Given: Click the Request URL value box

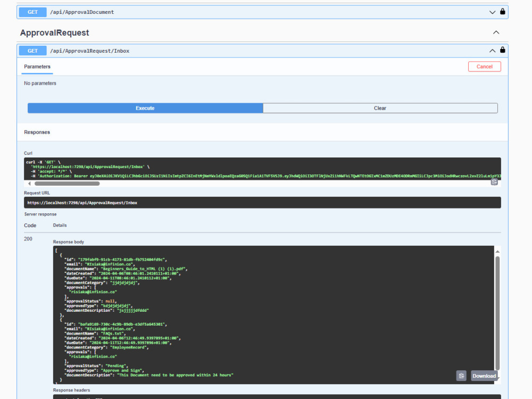Looking at the screenshot, I should tap(262, 203).
